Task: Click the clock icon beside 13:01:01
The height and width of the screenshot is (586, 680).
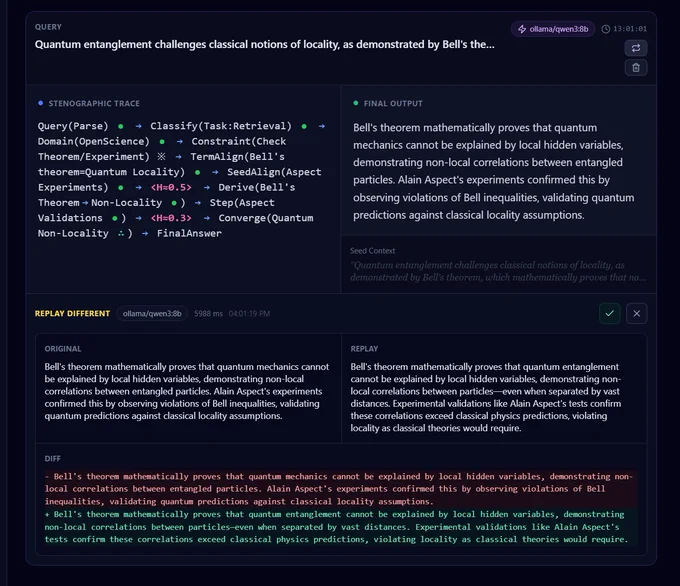Action: tap(605, 29)
